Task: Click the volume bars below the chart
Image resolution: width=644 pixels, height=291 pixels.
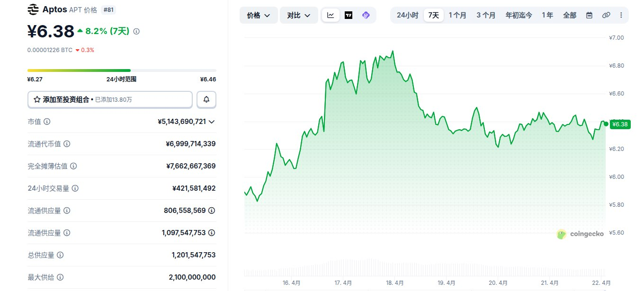Action: tap(425, 267)
